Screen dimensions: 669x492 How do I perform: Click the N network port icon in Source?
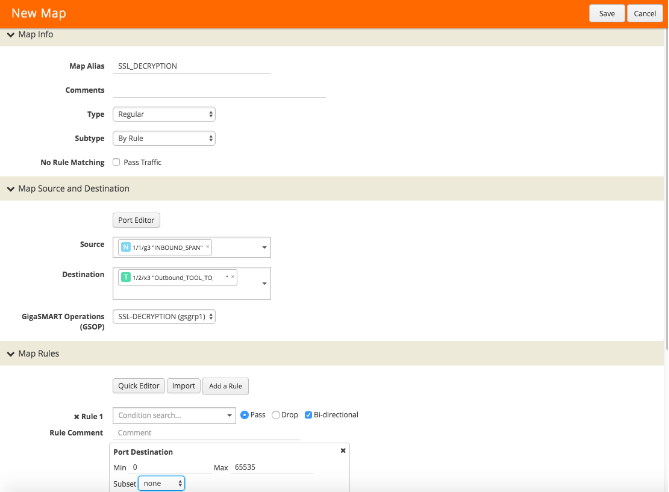(x=125, y=247)
